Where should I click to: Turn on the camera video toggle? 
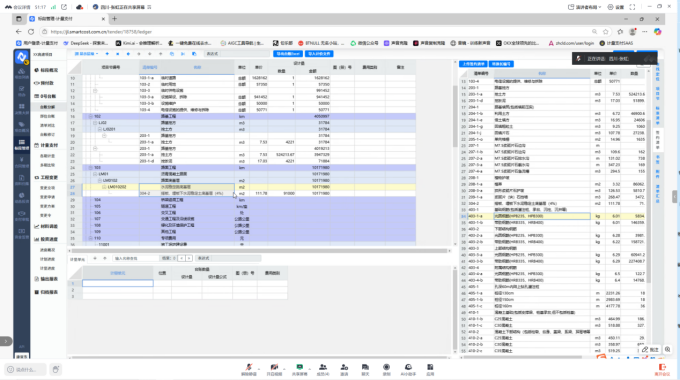(x=274, y=369)
